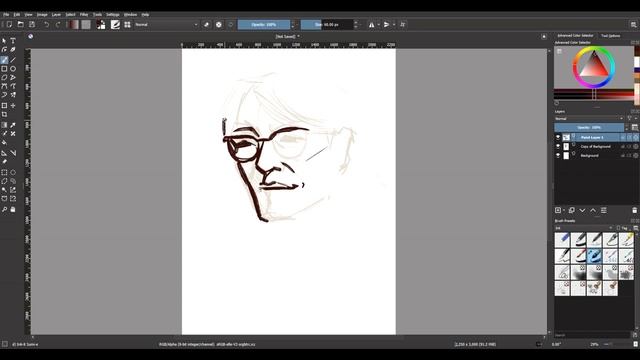This screenshot has height=360, width=640.
Task: Duplicate the current layer
Action: (572, 210)
